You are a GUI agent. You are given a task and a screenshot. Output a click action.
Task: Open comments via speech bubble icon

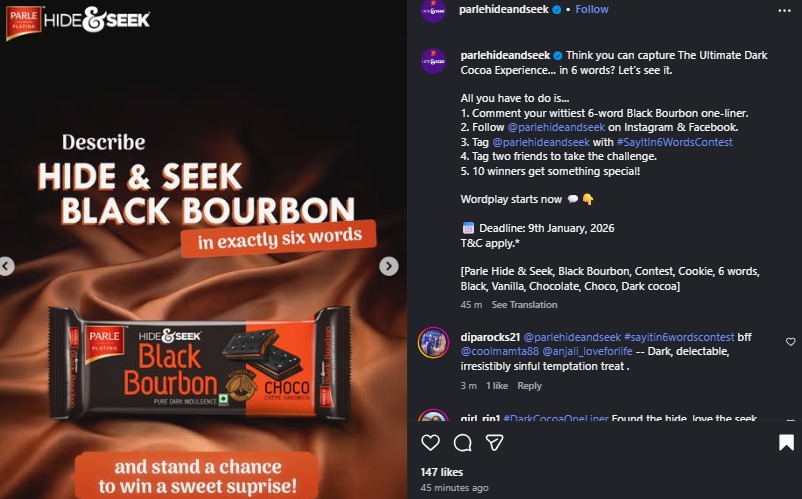click(462, 443)
